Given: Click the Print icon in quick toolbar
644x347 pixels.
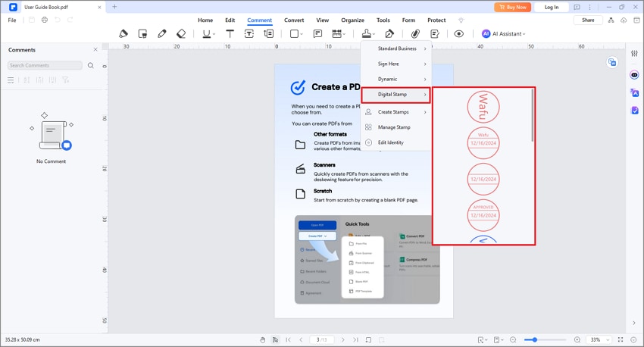Looking at the screenshot, I should tap(45, 20).
